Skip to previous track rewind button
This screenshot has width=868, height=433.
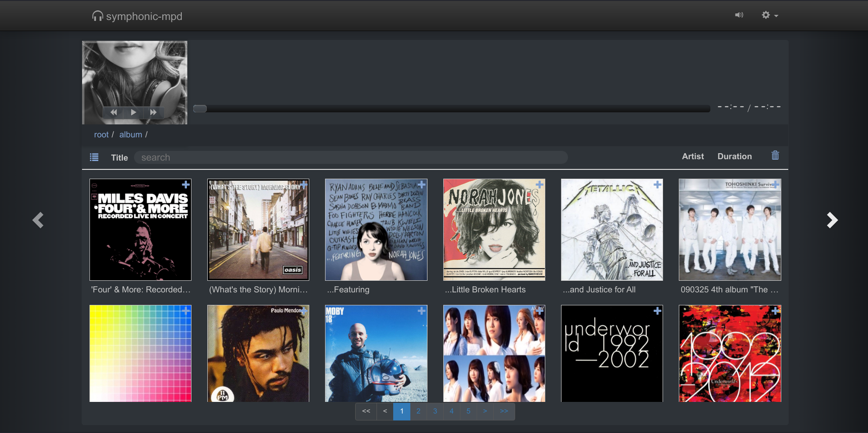(x=114, y=112)
